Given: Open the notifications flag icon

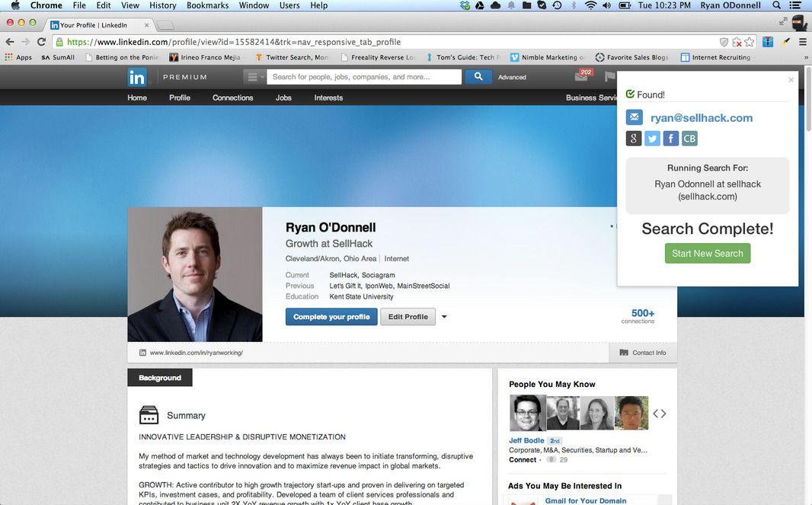Looking at the screenshot, I should (609, 77).
